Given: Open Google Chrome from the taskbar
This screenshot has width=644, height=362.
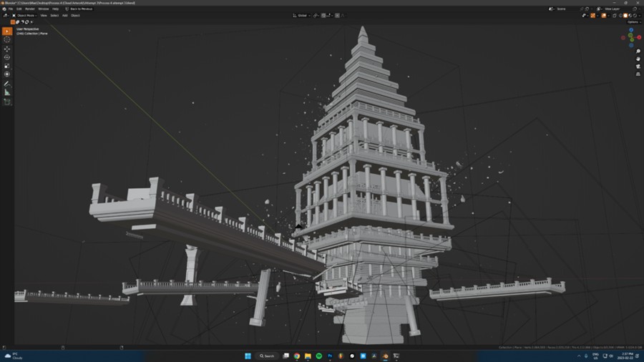Looking at the screenshot, I should [x=297, y=356].
